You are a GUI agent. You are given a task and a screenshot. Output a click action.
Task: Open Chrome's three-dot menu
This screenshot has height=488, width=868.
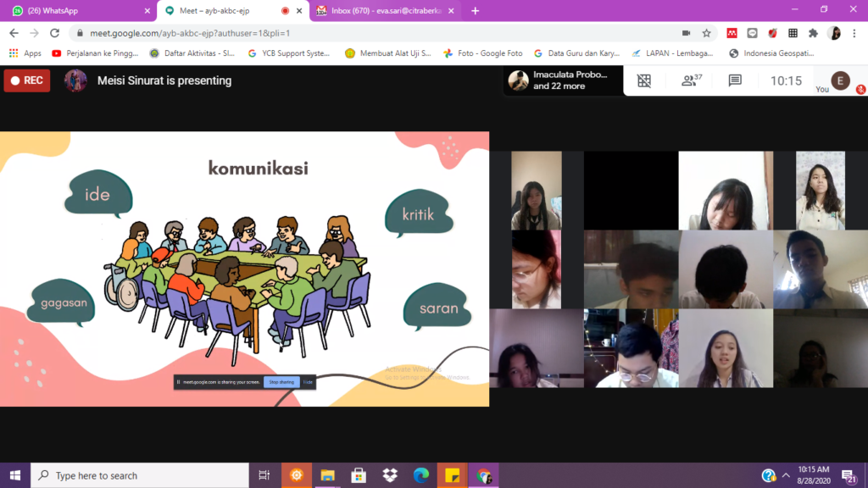point(855,33)
